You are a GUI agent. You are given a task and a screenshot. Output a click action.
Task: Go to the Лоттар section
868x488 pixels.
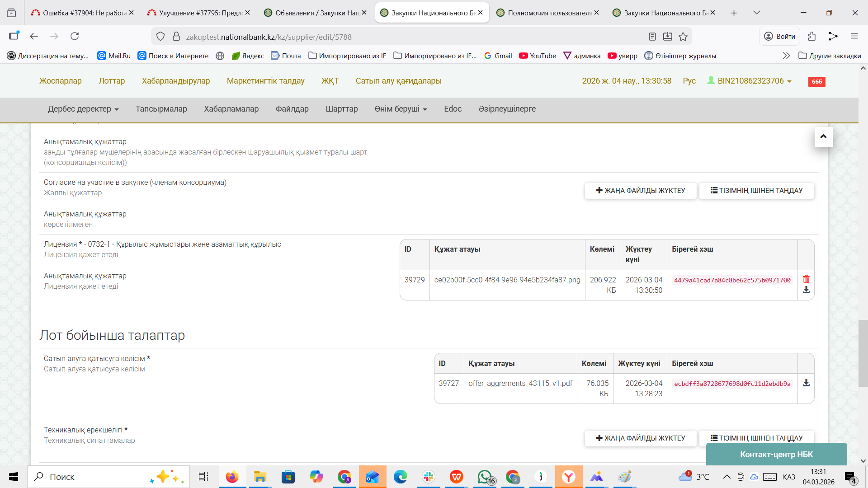click(112, 81)
